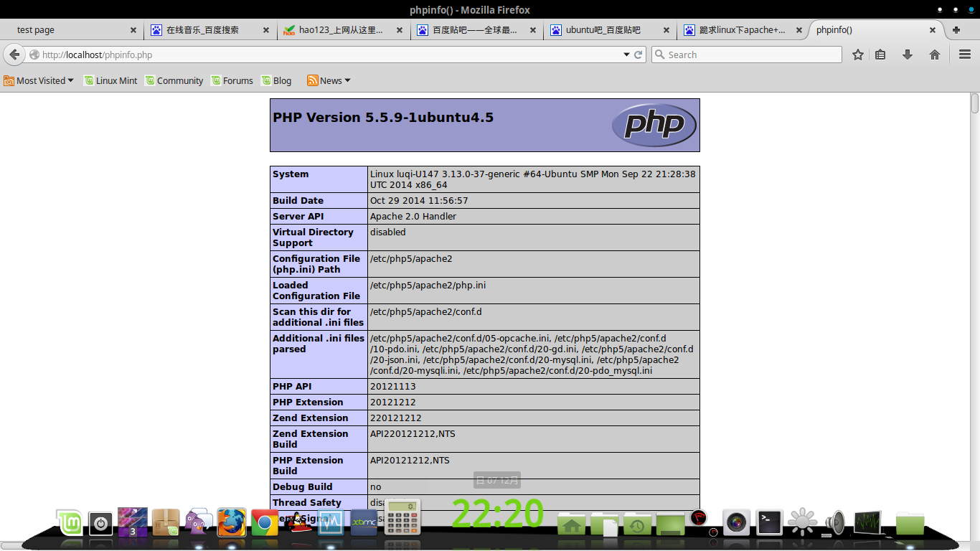Open Documents folder in dock

[605, 524]
